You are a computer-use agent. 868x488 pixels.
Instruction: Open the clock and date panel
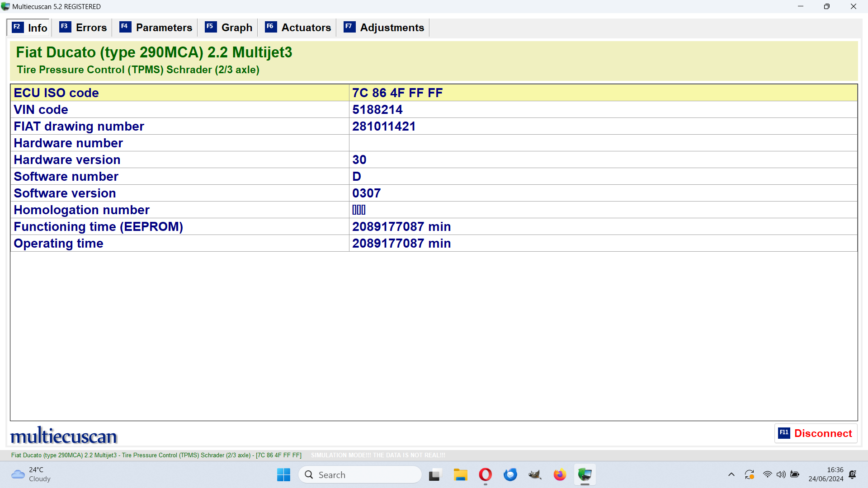point(826,475)
